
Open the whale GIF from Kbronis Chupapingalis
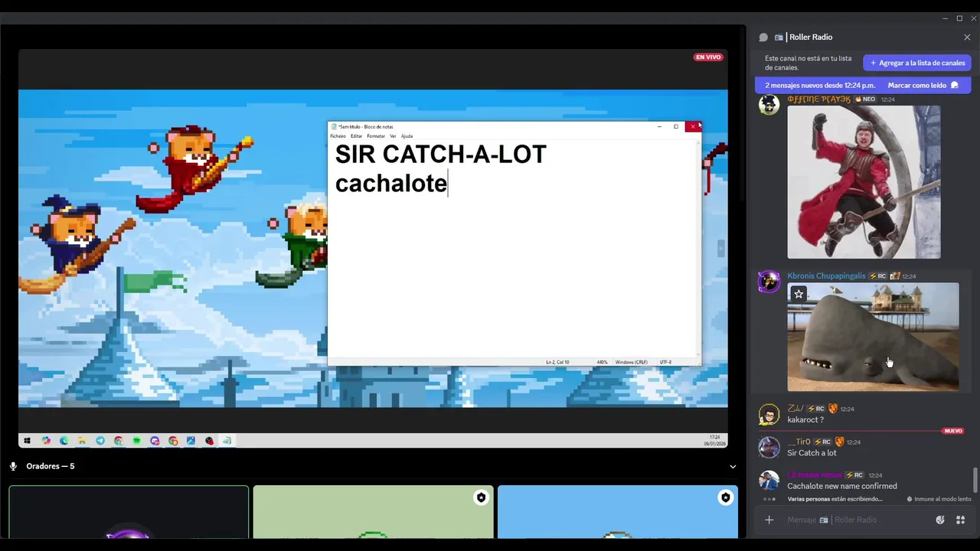tap(873, 337)
